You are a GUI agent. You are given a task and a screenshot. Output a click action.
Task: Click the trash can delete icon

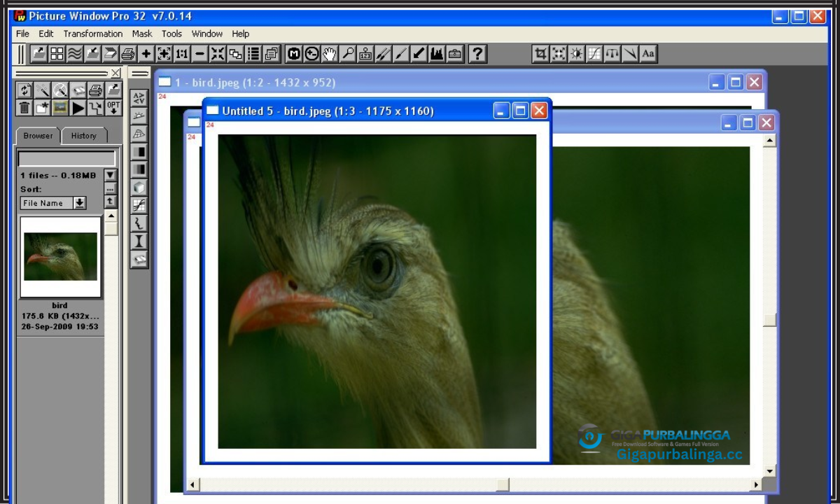[x=24, y=107]
